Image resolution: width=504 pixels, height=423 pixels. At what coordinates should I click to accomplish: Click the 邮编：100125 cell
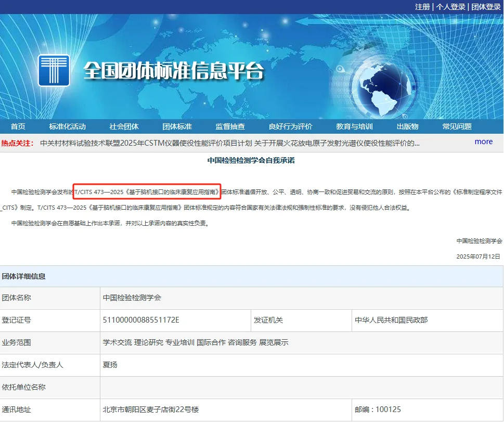point(428,410)
